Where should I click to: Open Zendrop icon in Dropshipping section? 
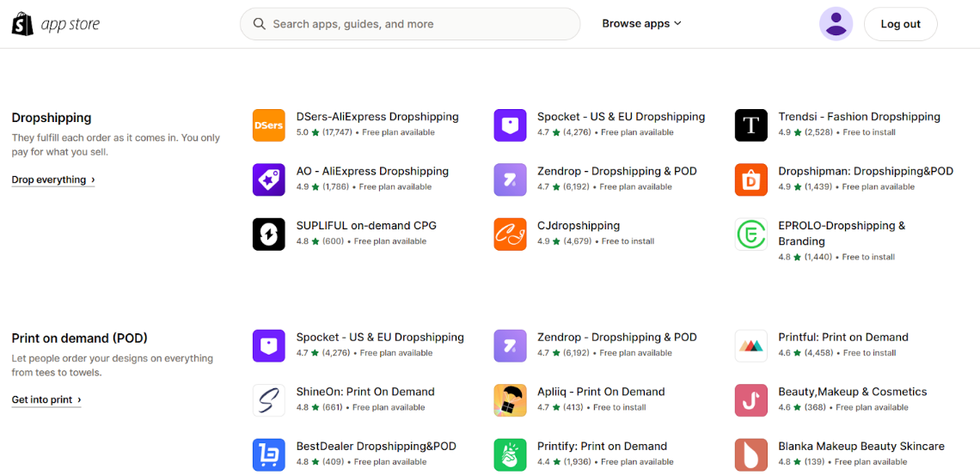pos(510,180)
